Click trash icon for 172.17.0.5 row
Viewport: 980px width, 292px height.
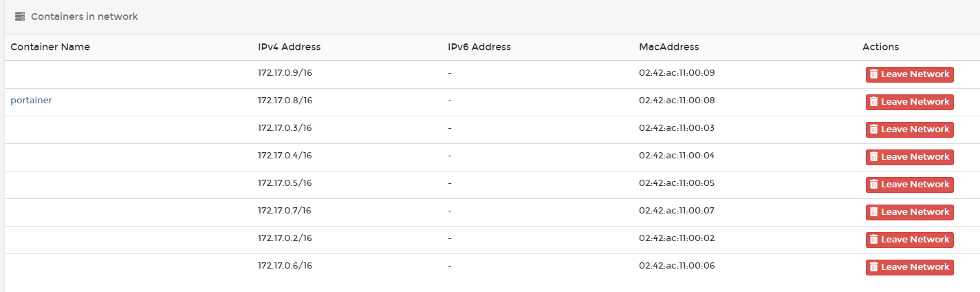pos(873,185)
